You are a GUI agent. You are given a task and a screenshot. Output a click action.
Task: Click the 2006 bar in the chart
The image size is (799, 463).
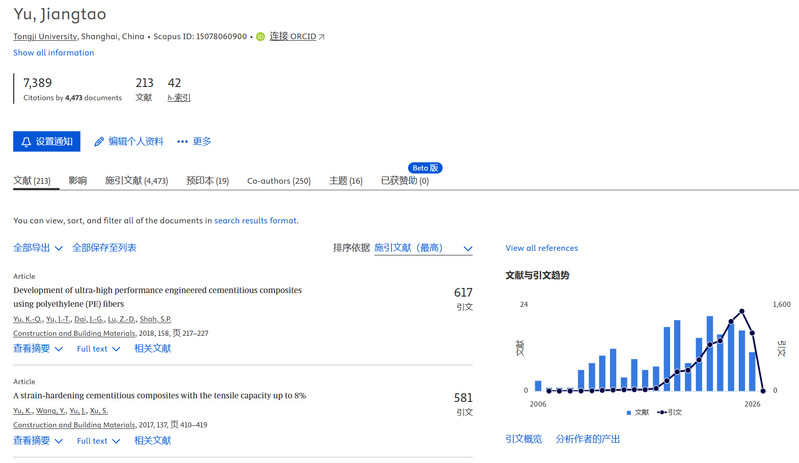(x=538, y=386)
